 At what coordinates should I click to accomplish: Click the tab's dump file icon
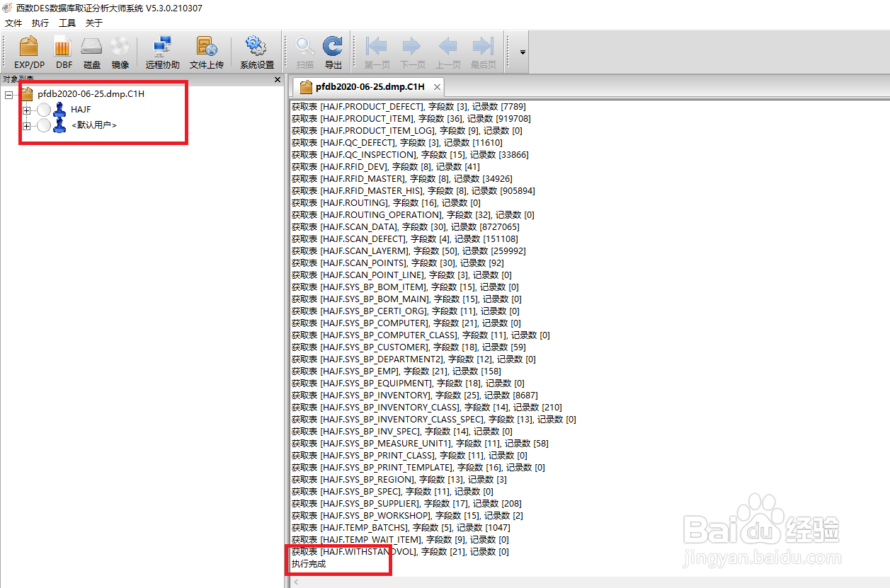point(305,87)
